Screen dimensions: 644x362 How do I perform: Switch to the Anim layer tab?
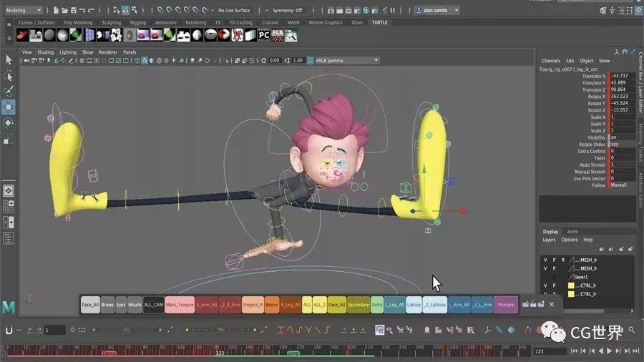(572, 232)
